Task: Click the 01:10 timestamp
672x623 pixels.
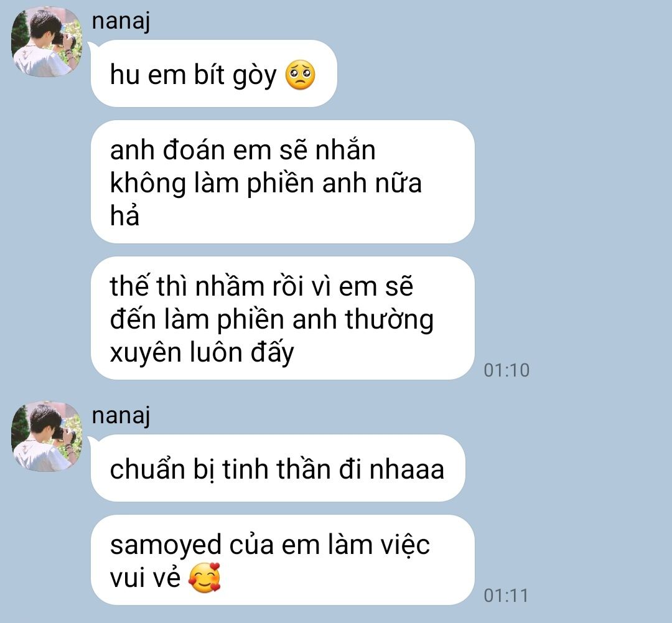Action: coord(506,370)
